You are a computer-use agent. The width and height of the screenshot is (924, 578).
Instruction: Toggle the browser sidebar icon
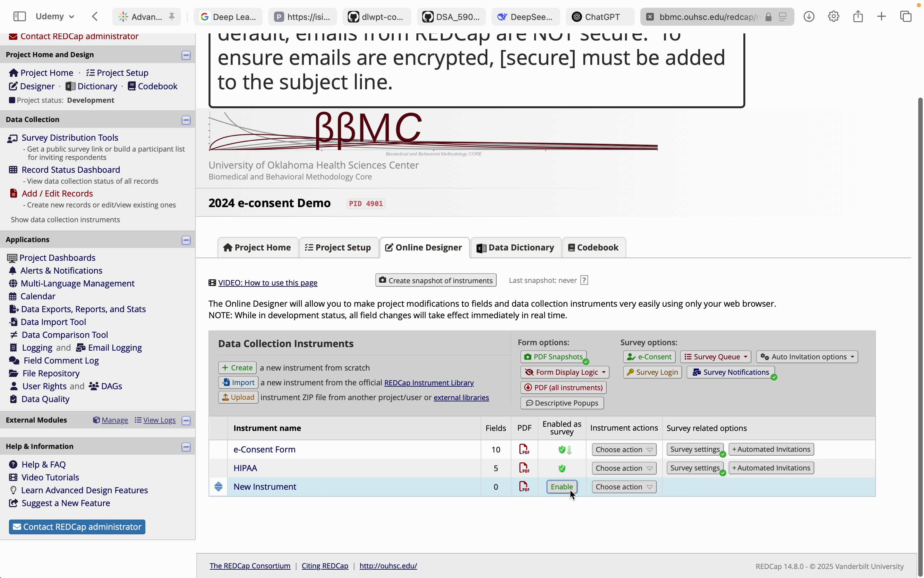20,16
